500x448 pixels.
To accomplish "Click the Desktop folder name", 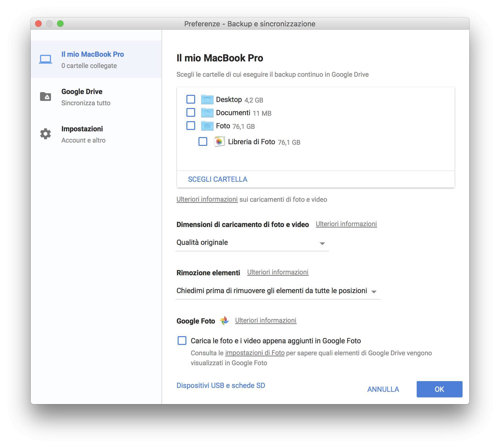I will [x=229, y=100].
